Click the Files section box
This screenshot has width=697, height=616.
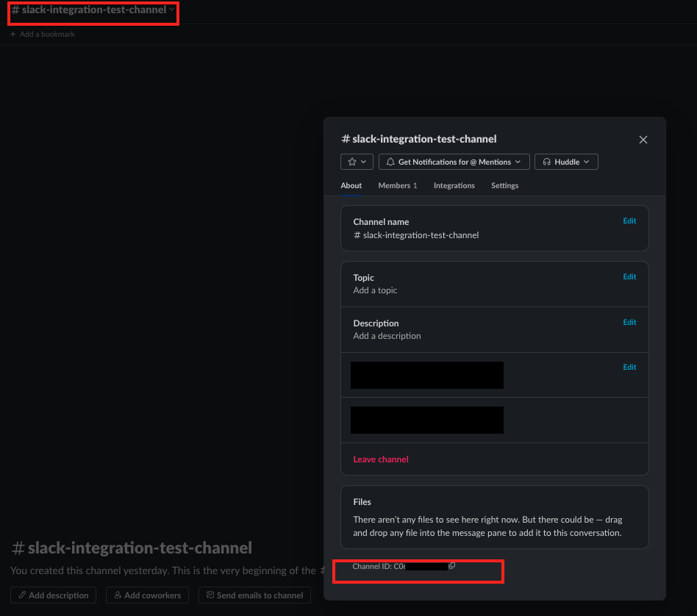[x=494, y=517]
